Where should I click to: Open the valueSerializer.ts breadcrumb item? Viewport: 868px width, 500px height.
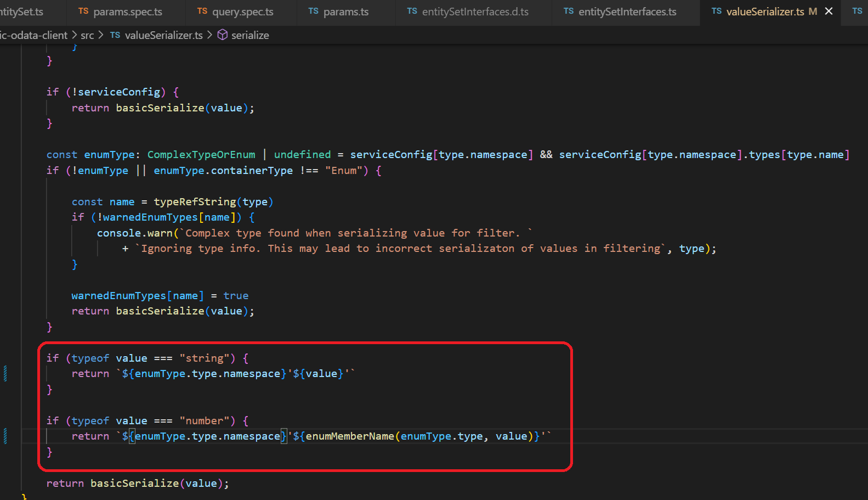coord(163,35)
